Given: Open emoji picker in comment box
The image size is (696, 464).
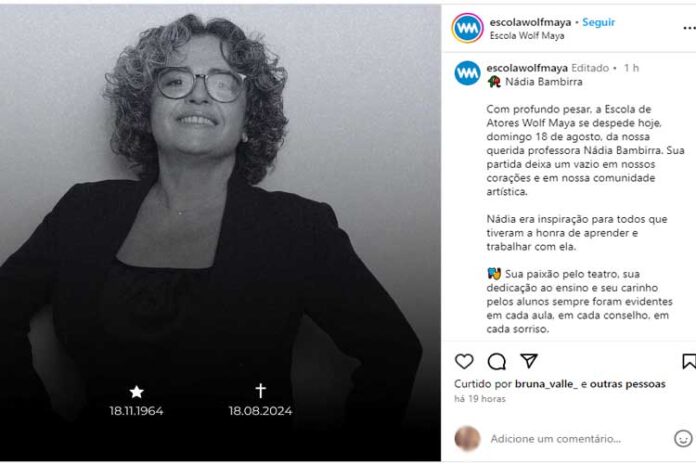Looking at the screenshot, I should tap(683, 438).
